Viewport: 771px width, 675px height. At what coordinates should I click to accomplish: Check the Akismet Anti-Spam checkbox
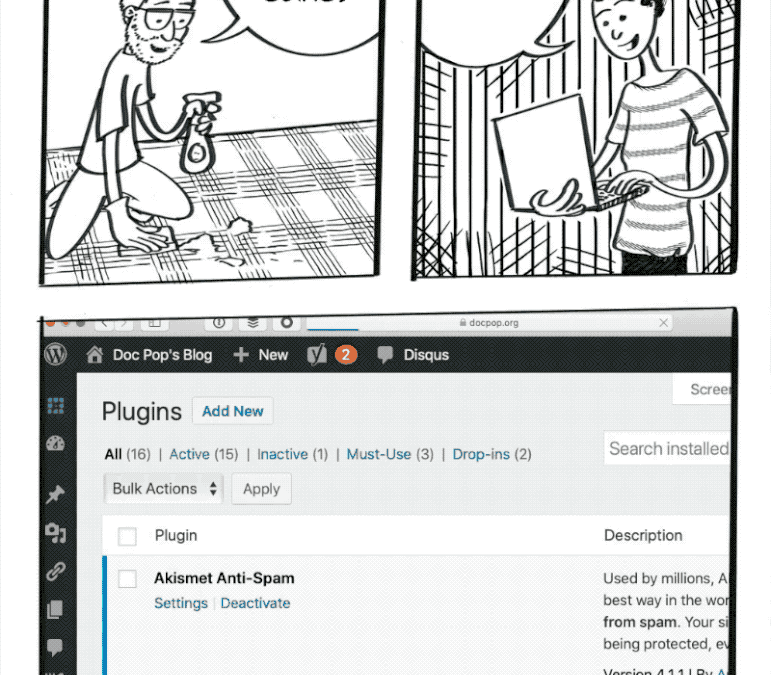pyautogui.click(x=127, y=579)
